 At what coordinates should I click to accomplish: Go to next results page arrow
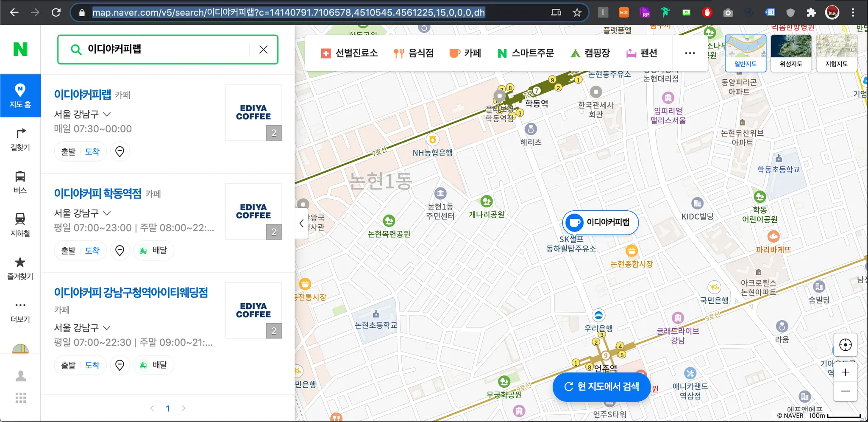184,408
